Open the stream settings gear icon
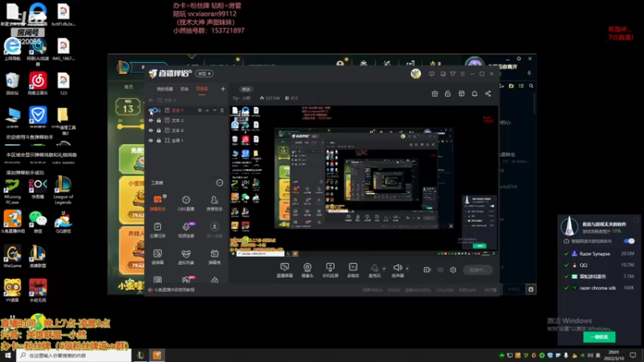This screenshot has height=362, width=644. (x=453, y=269)
